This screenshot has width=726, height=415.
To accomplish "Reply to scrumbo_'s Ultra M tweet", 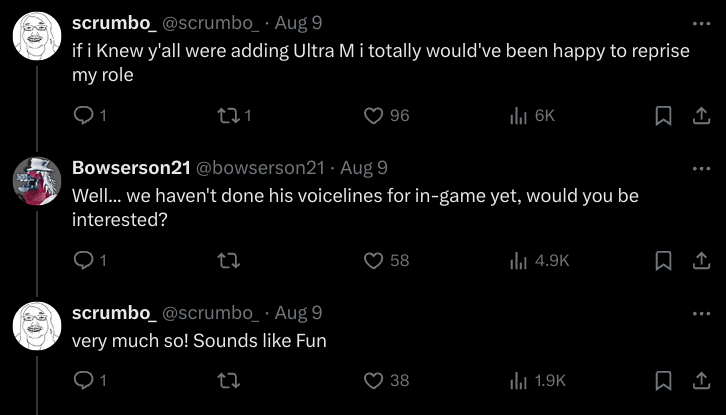I will point(84,116).
